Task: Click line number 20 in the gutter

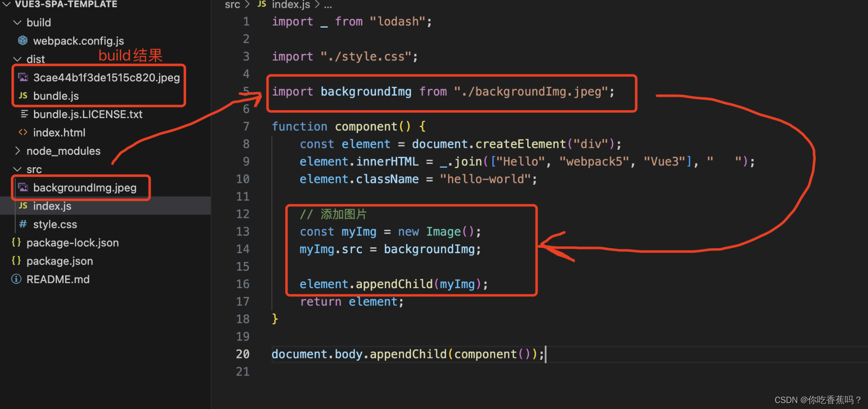Action: [x=243, y=354]
